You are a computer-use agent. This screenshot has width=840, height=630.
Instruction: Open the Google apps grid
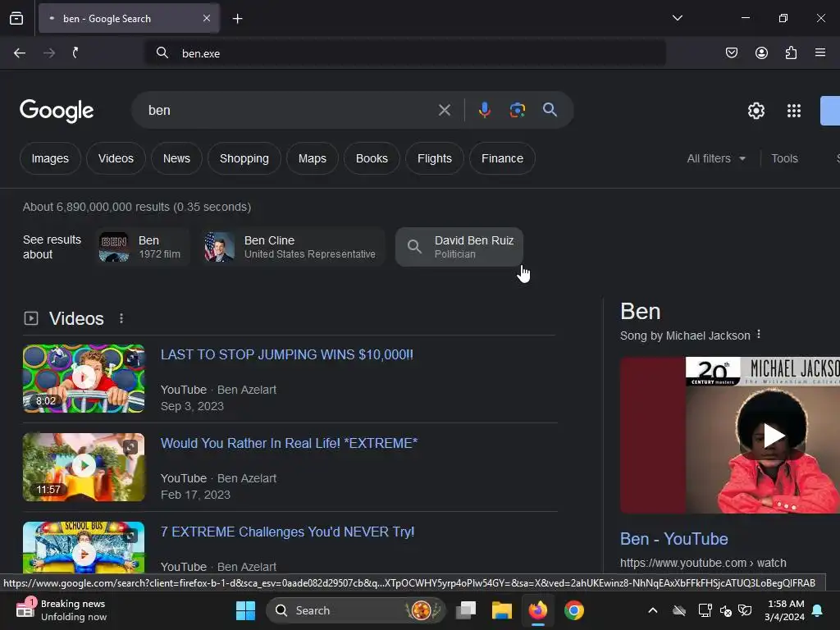click(x=794, y=111)
